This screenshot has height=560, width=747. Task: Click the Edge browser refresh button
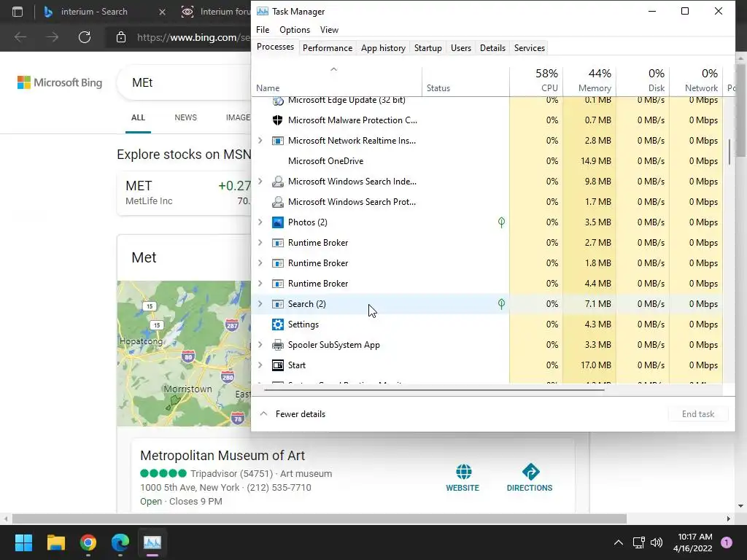85,37
